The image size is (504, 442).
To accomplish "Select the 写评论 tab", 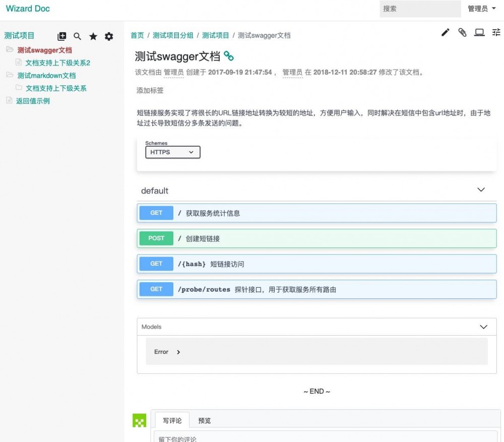I will 172,420.
